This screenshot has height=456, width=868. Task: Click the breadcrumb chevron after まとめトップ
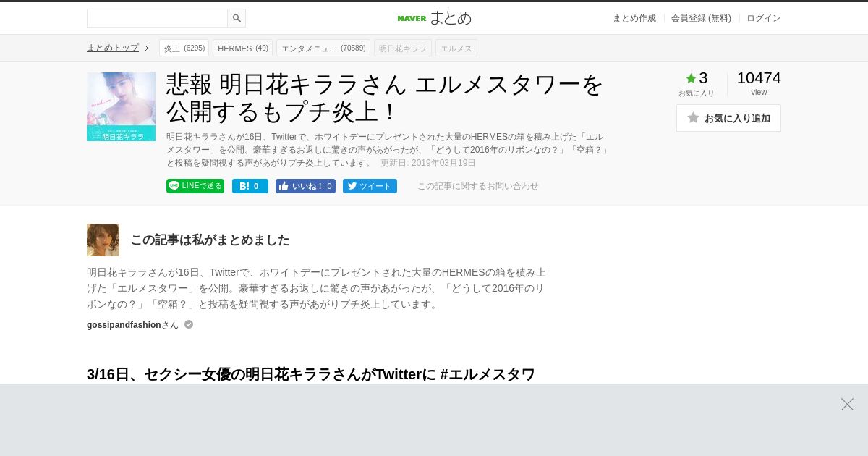pyautogui.click(x=146, y=48)
